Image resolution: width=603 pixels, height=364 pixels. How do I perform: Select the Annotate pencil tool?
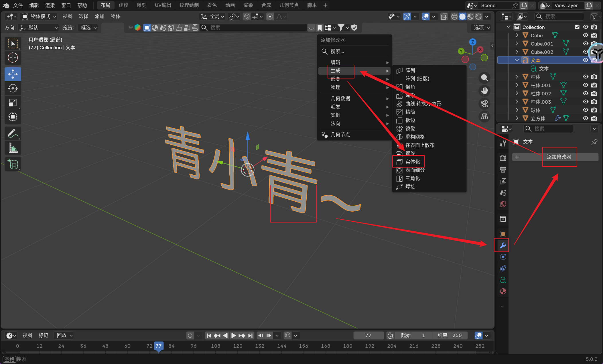pos(13,133)
